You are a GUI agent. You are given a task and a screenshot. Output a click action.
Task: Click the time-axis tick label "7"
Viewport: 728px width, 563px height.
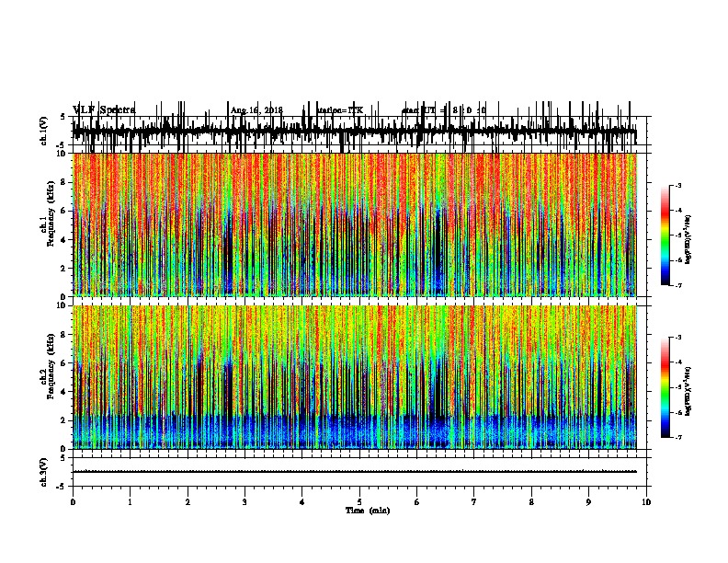pos(474,502)
